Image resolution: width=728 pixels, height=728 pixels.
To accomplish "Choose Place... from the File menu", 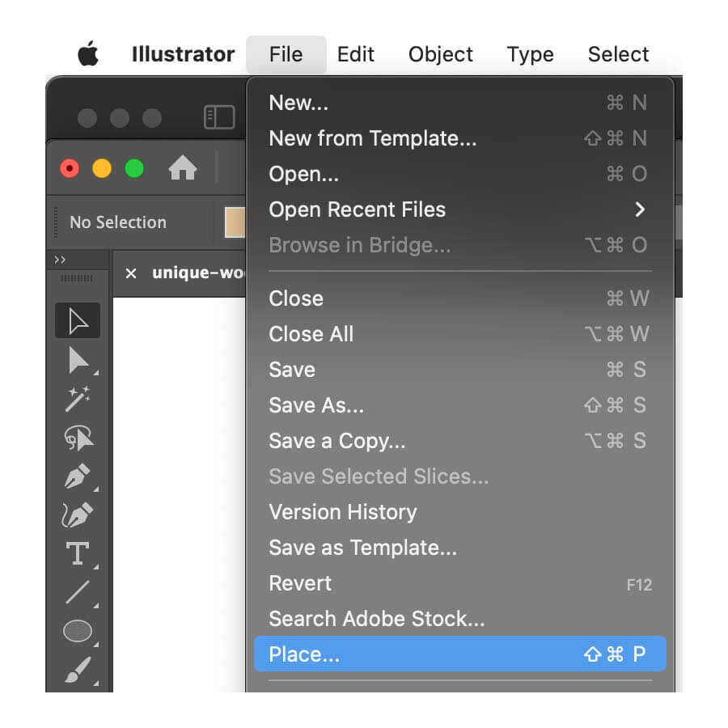I will point(460,654).
